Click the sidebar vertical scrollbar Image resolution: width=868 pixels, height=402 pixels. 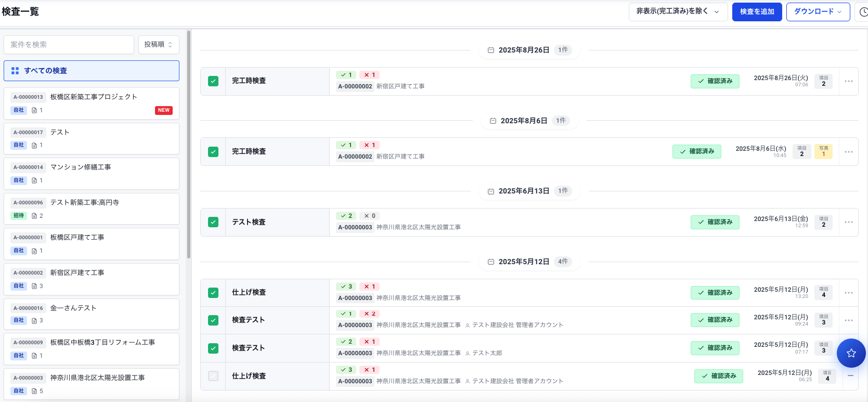tap(188, 146)
